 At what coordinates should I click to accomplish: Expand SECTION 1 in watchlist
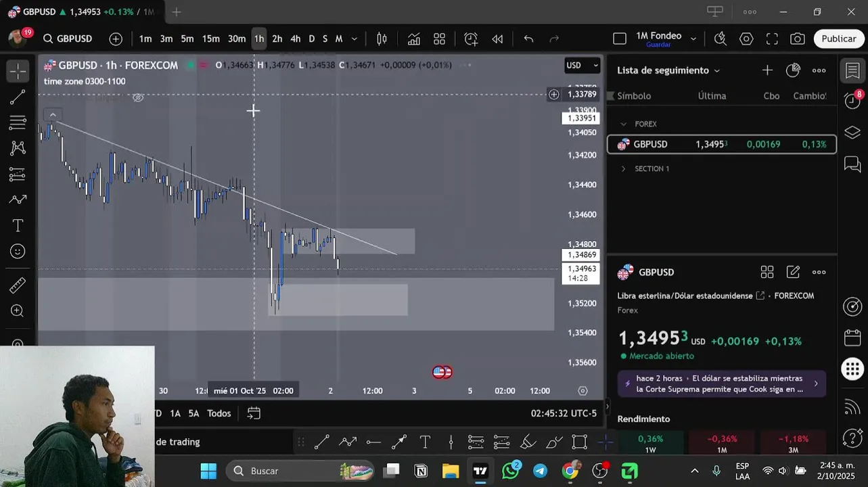tap(623, 168)
